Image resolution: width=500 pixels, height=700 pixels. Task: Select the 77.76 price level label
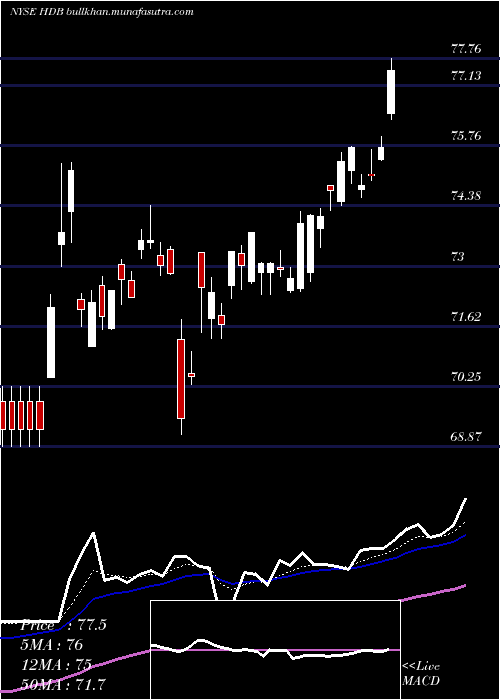pyautogui.click(x=466, y=49)
